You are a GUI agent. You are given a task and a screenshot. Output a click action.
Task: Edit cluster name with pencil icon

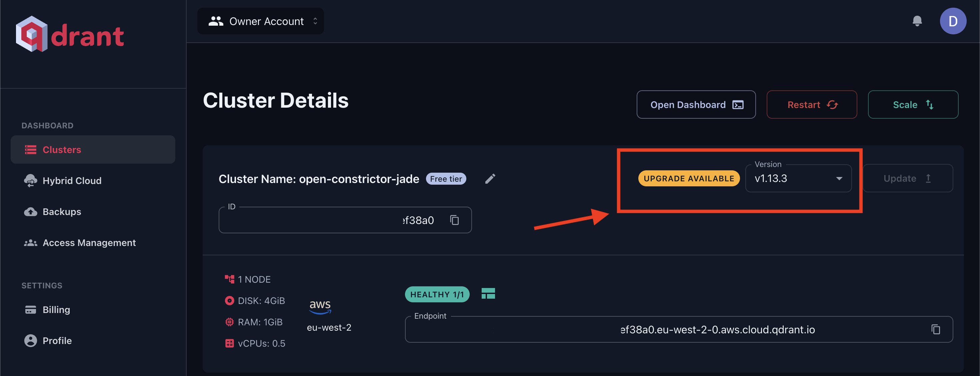[x=490, y=179]
